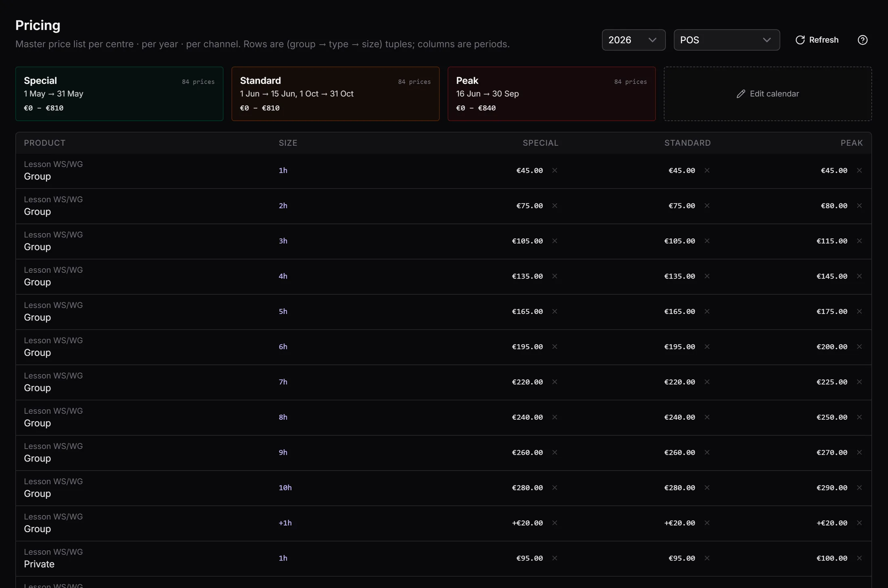Click Edit calendar
The image size is (888, 588).
(767, 94)
